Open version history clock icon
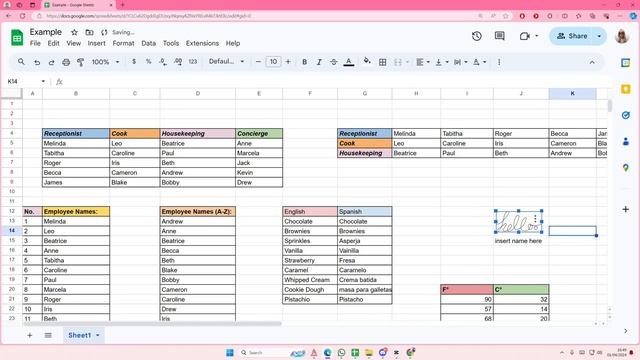 [476, 36]
